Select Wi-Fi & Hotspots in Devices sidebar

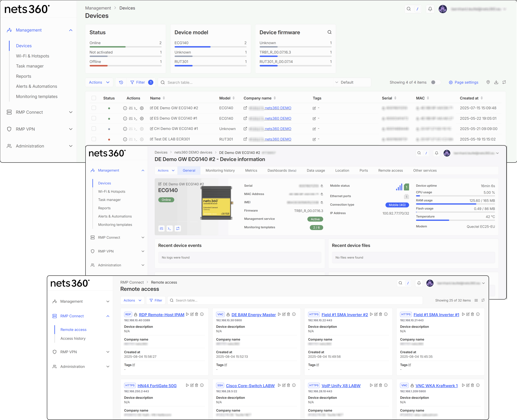point(33,56)
